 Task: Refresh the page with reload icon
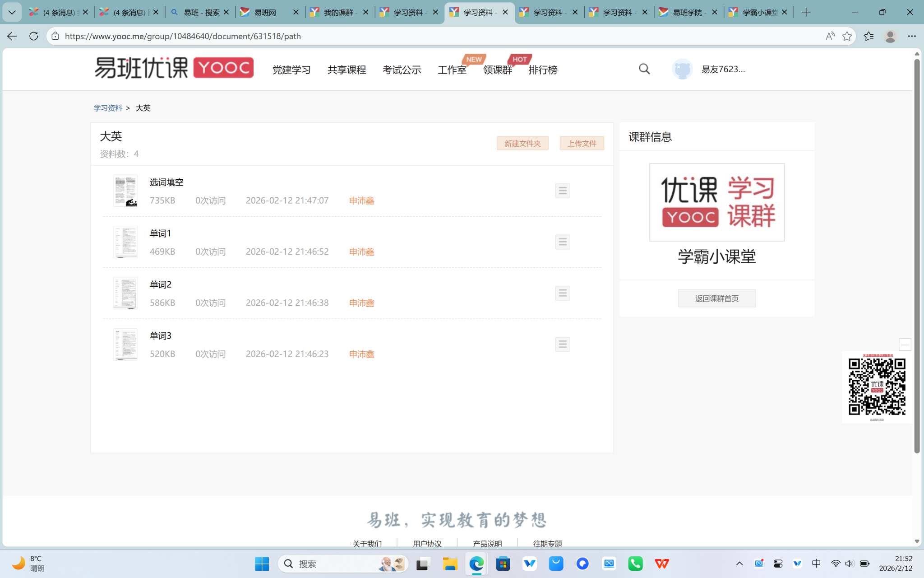(x=34, y=36)
